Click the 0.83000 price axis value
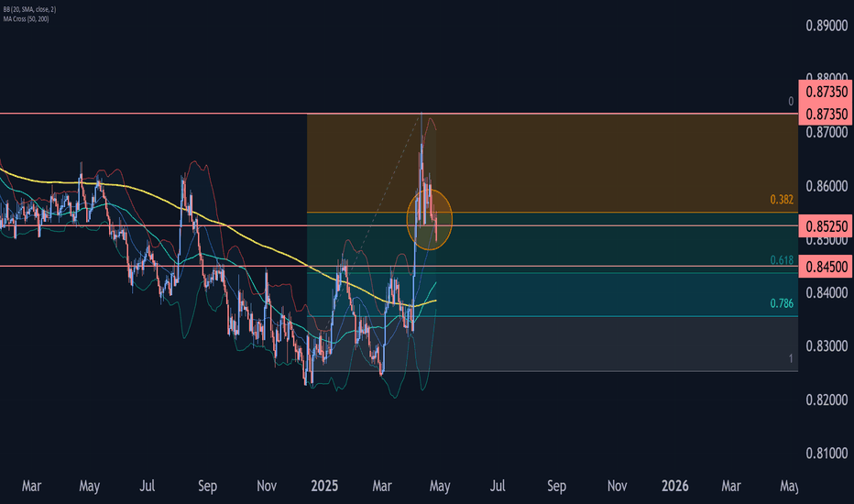 tap(827, 346)
